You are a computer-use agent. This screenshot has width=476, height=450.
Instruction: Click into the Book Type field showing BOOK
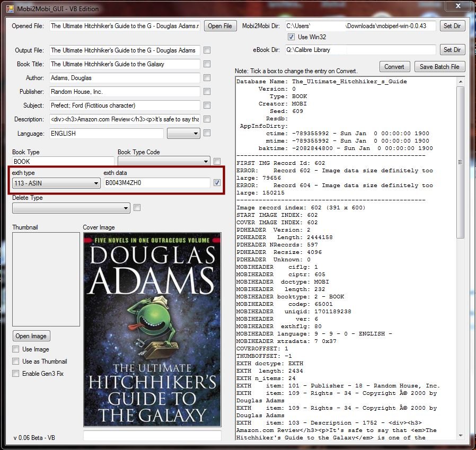[x=63, y=161]
